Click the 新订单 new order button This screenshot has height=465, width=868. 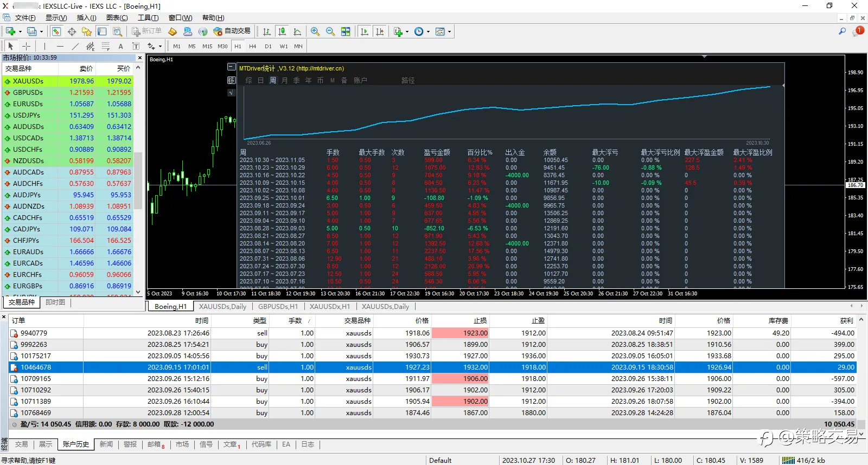pos(146,31)
